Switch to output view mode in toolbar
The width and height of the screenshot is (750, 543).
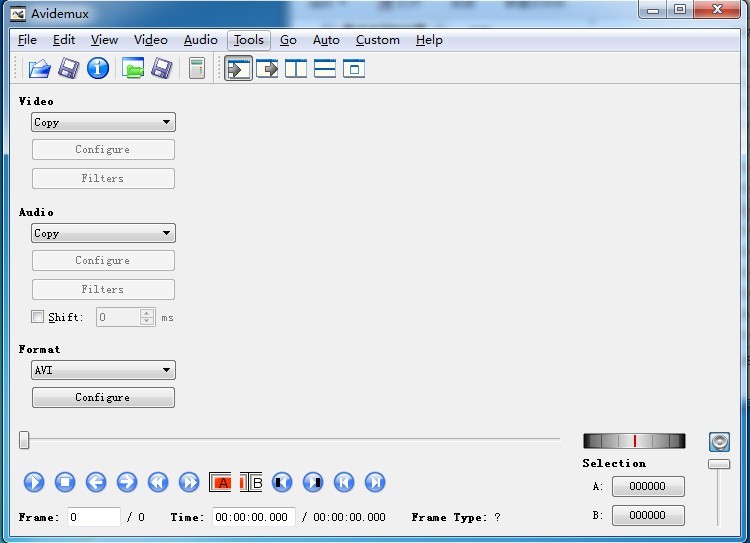tap(267, 68)
